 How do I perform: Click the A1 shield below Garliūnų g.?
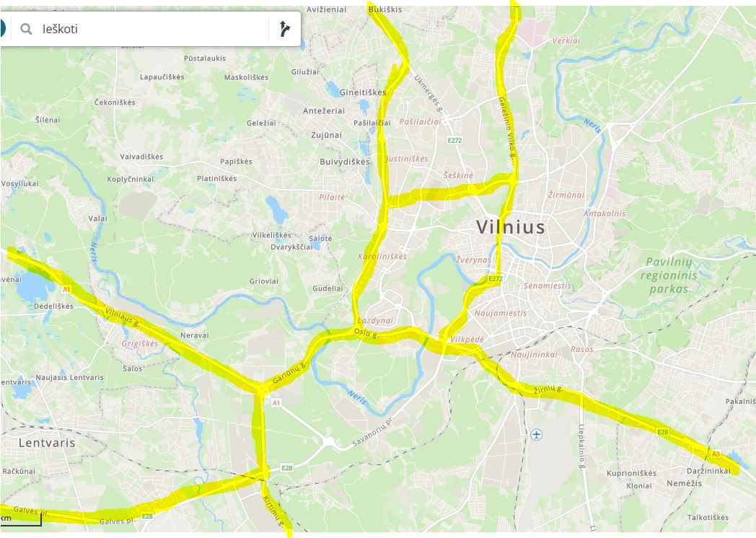point(276,402)
